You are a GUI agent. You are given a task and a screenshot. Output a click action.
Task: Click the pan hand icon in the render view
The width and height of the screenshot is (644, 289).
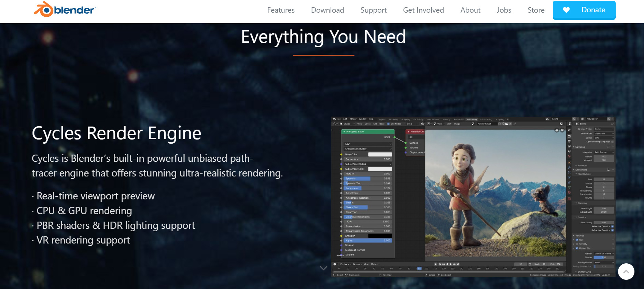557,130
